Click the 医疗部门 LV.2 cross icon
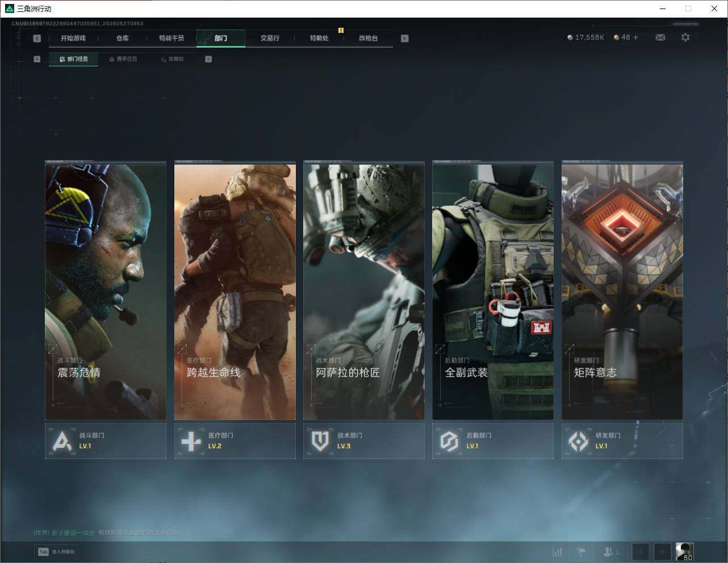Image resolution: width=728 pixels, height=563 pixels. tap(191, 441)
